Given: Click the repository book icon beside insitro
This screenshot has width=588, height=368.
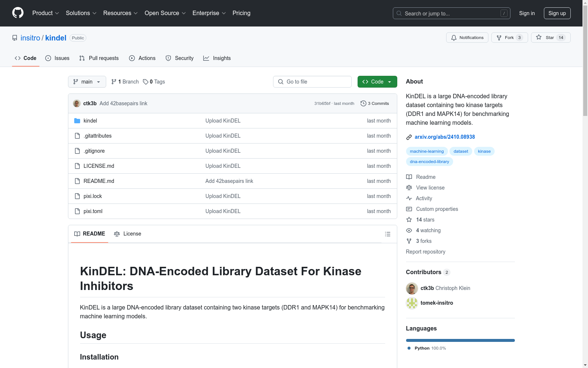Looking at the screenshot, I should 15,38.
